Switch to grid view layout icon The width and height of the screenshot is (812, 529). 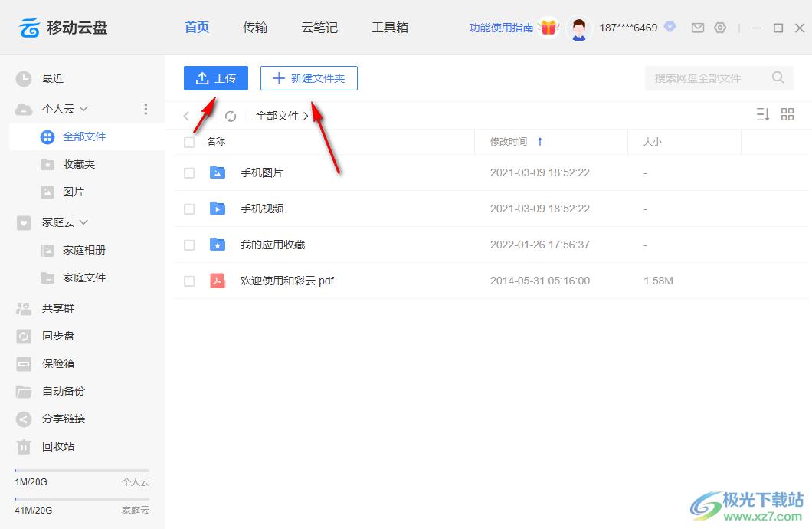point(787,114)
